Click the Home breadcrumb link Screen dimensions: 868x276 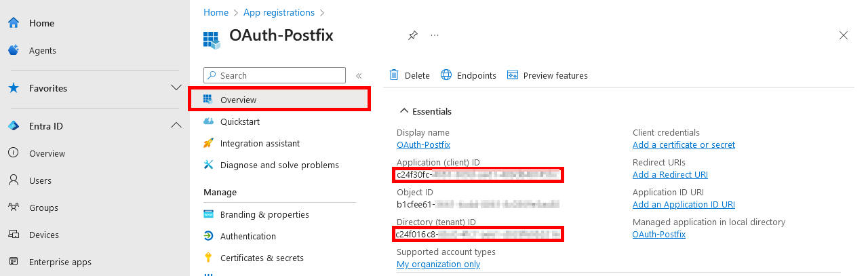216,12
